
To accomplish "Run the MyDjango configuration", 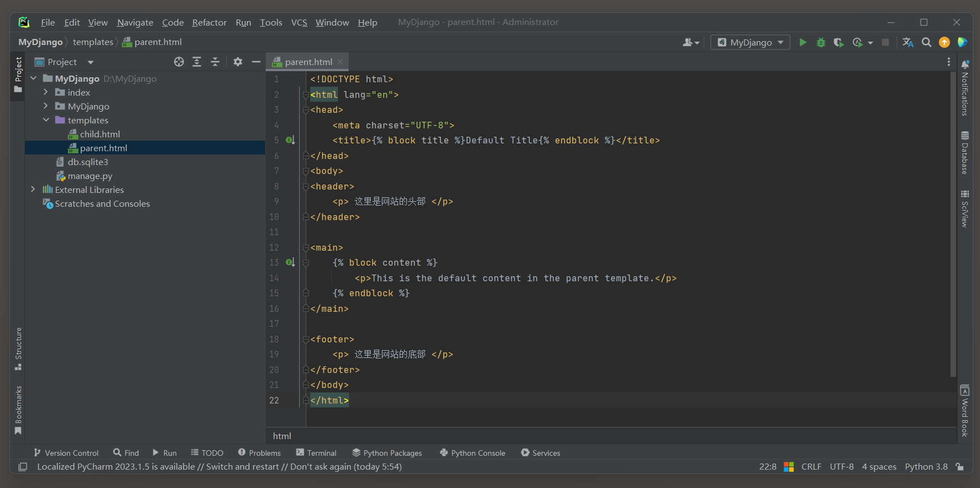I will [803, 42].
